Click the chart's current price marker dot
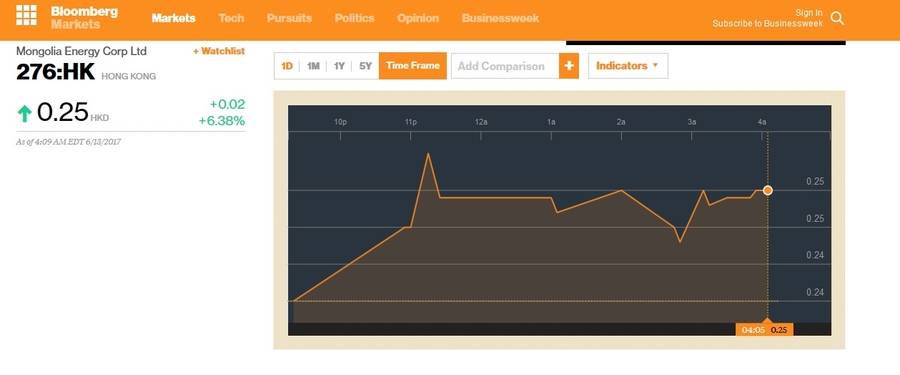Screen dimensions: 900x375 (768, 190)
